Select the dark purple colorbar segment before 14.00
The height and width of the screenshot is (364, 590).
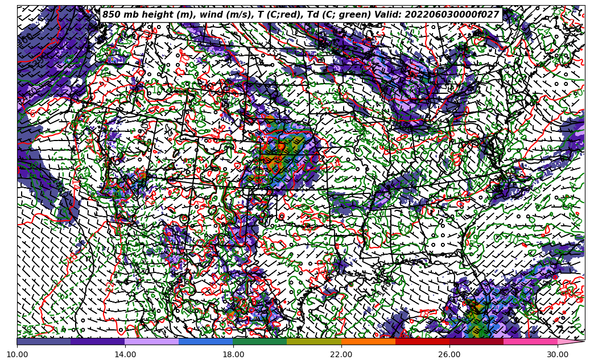point(98,341)
